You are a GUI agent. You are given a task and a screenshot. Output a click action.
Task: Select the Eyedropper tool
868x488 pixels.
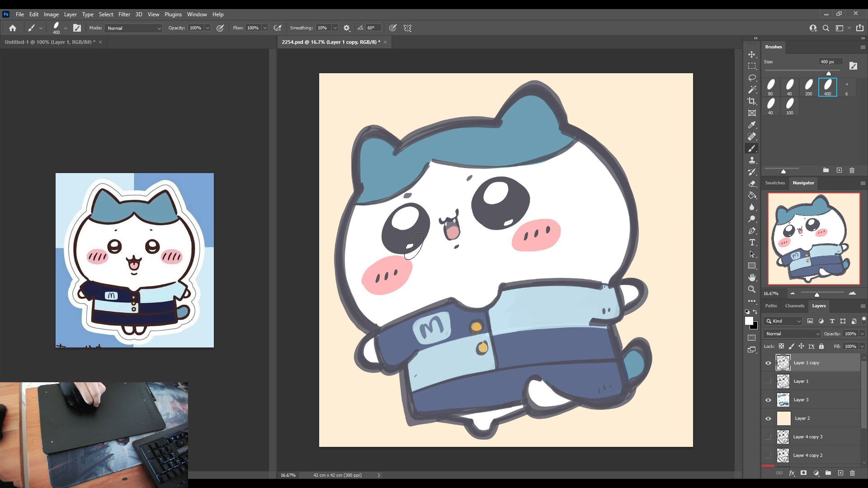(x=752, y=125)
